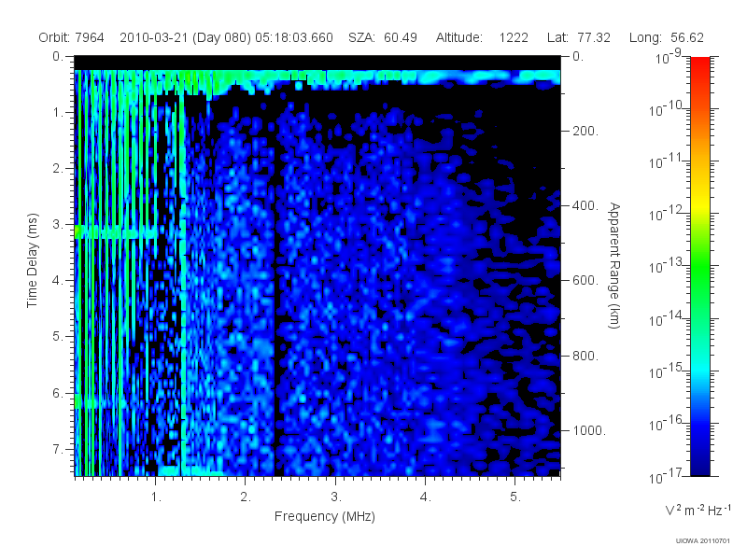Select the date 2010-03-21 (Day 080) text
Image resolution: width=747 pixels, height=560 pixels.
coord(185,37)
